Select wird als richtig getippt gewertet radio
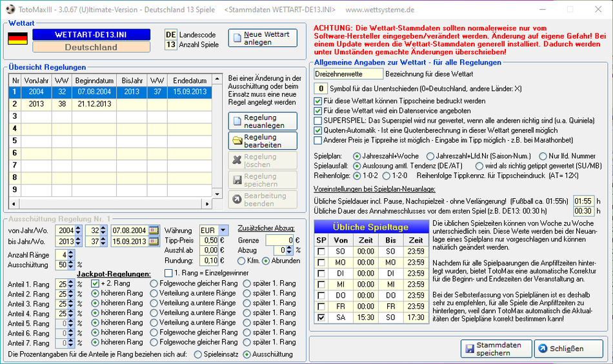The width and height of the screenshot is (613, 364). click(479, 166)
